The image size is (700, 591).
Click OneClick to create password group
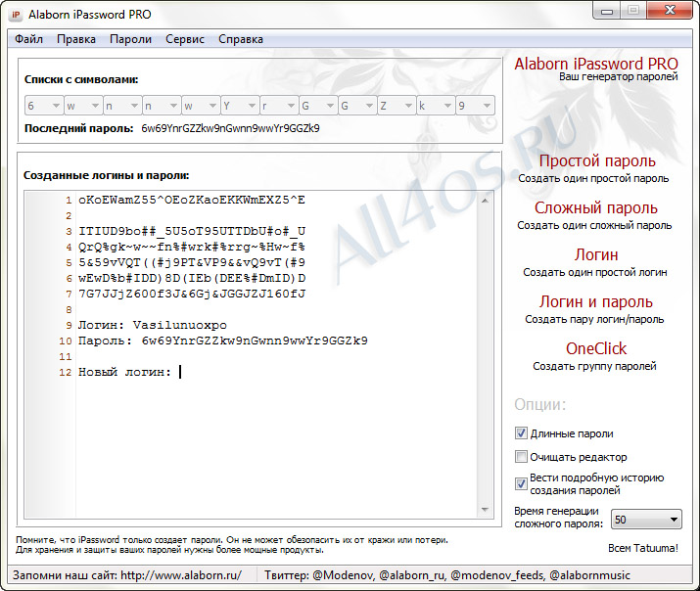point(596,348)
